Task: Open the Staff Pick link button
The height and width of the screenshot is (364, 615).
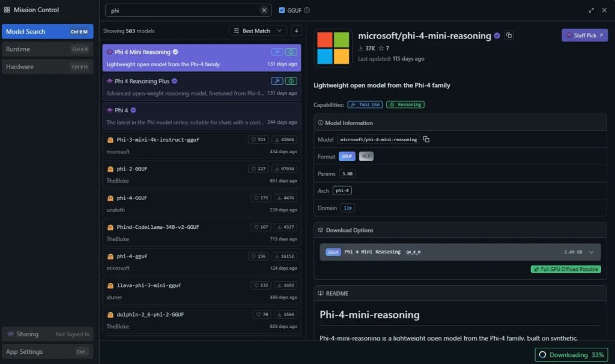Action: pyautogui.click(x=584, y=35)
